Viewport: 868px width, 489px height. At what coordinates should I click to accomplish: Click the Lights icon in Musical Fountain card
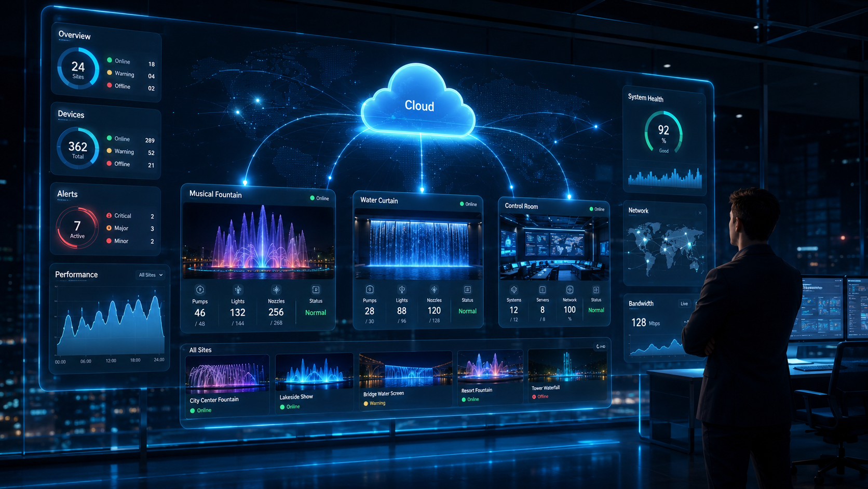pos(238,290)
